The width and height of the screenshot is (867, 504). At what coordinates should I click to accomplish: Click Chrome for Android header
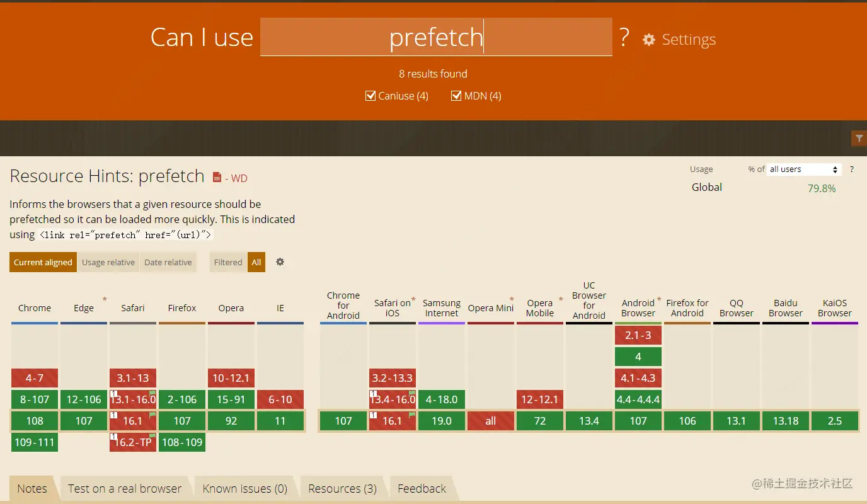click(x=343, y=306)
